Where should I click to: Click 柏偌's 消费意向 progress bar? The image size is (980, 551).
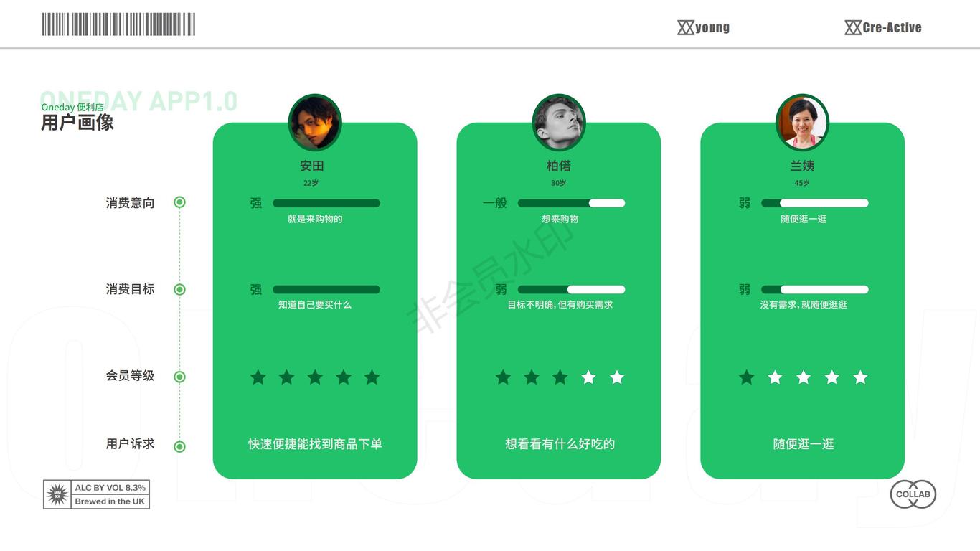(571, 203)
